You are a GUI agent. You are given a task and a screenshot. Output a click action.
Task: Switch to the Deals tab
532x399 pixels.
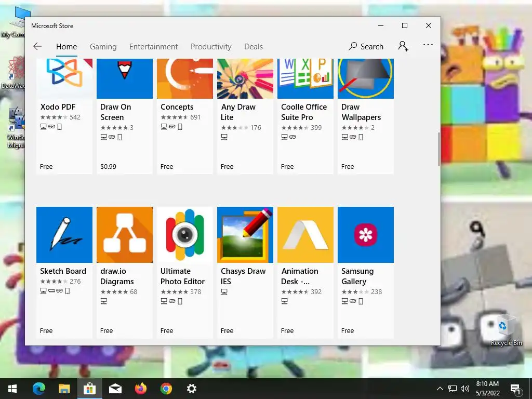pos(254,46)
